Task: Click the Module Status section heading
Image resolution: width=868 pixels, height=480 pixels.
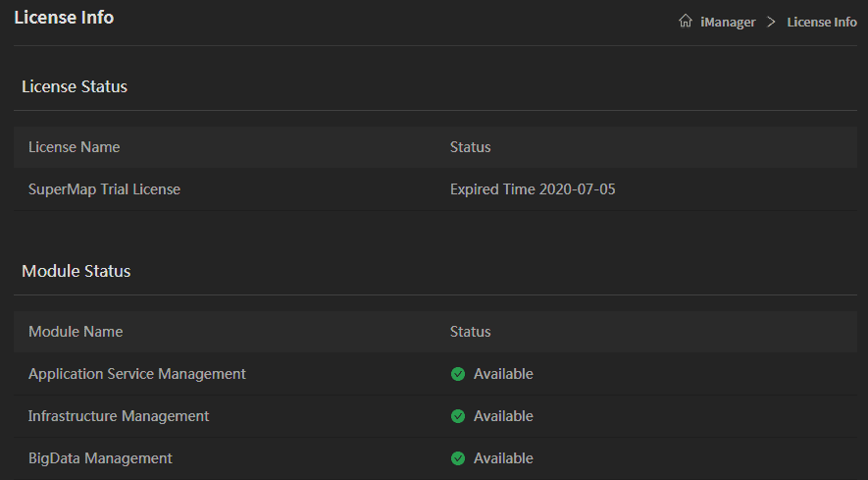Action: pos(76,271)
